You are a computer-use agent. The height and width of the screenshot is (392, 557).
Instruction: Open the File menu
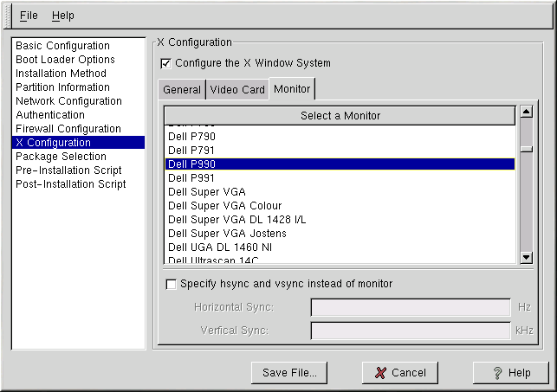click(x=29, y=16)
